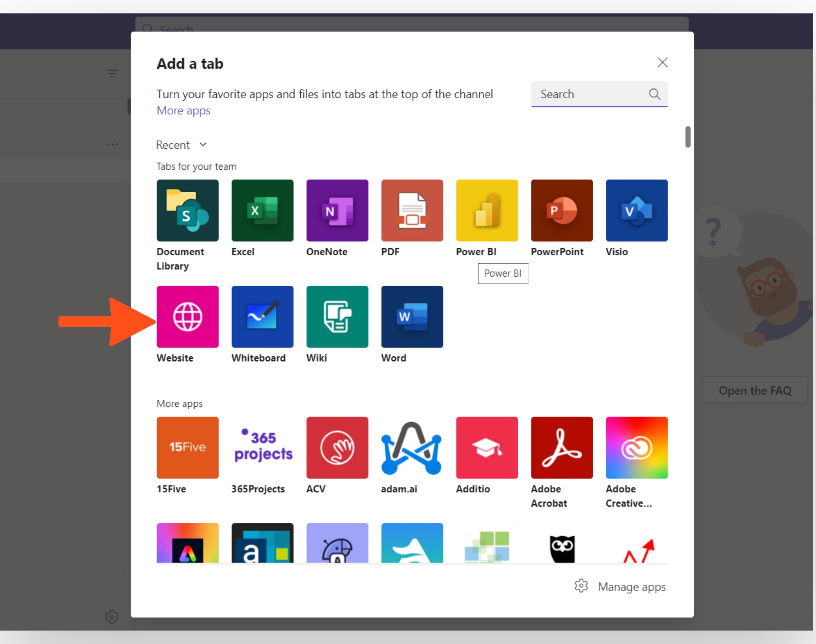
Task: Expand the Recent sort dropdown
Action: pos(181,145)
